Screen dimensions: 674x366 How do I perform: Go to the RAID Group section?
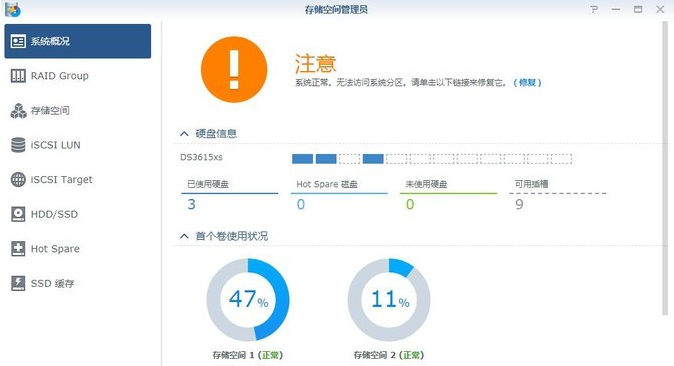coord(78,76)
